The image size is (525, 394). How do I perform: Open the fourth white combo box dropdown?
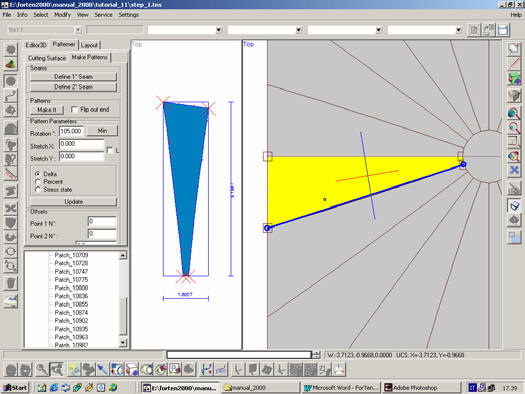pyautogui.click(x=458, y=30)
